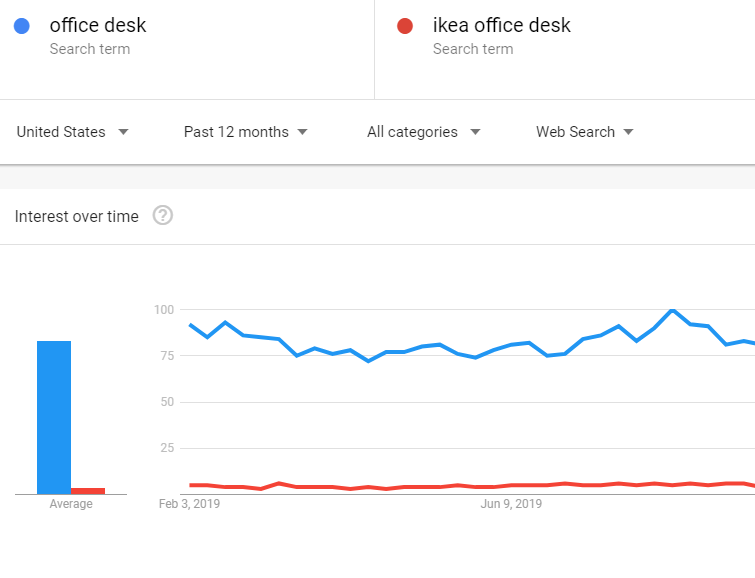Click the Feb 3, 2019 axis label
This screenshot has height=578, width=755.
[189, 504]
